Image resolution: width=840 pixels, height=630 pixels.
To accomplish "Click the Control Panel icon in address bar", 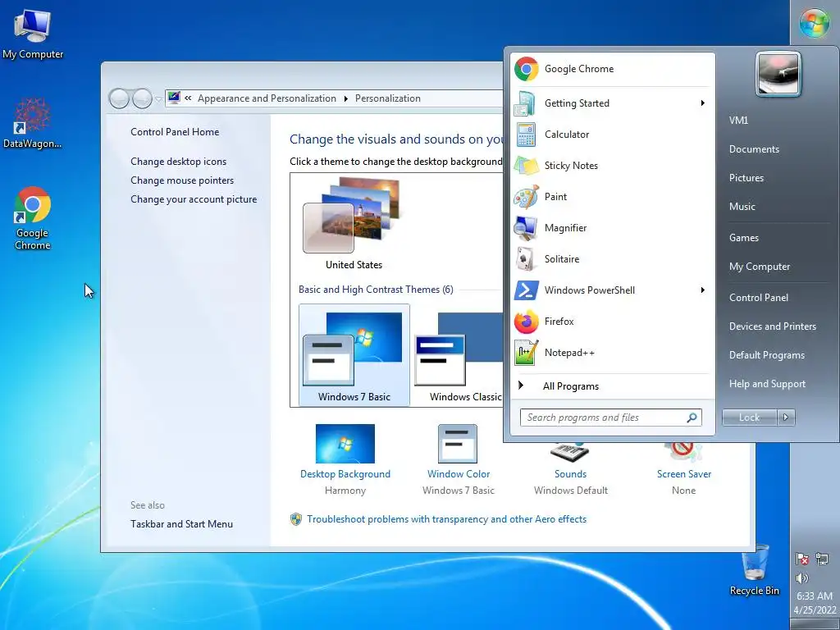I will point(174,98).
